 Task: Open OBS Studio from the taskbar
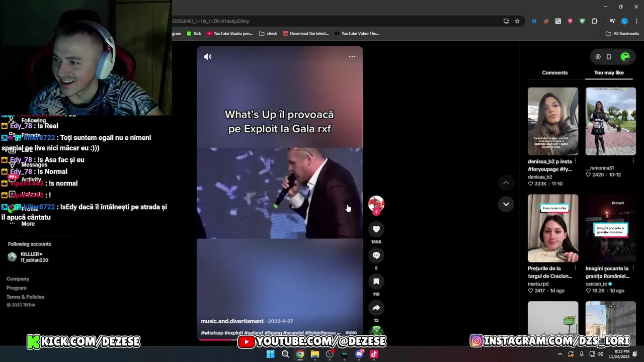pyautogui.click(x=330, y=354)
